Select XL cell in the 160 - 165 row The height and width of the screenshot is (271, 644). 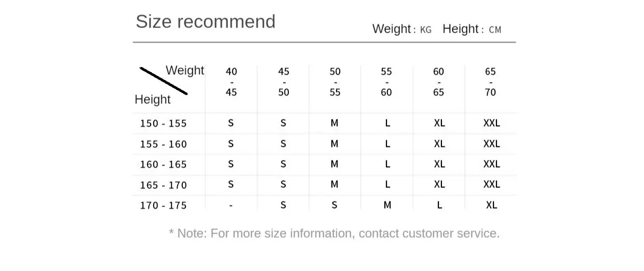coord(439,164)
